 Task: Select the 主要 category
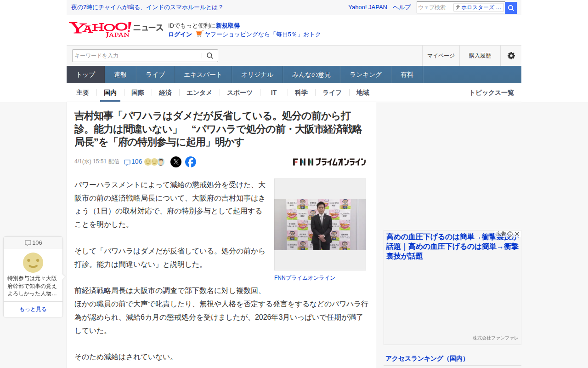point(83,92)
